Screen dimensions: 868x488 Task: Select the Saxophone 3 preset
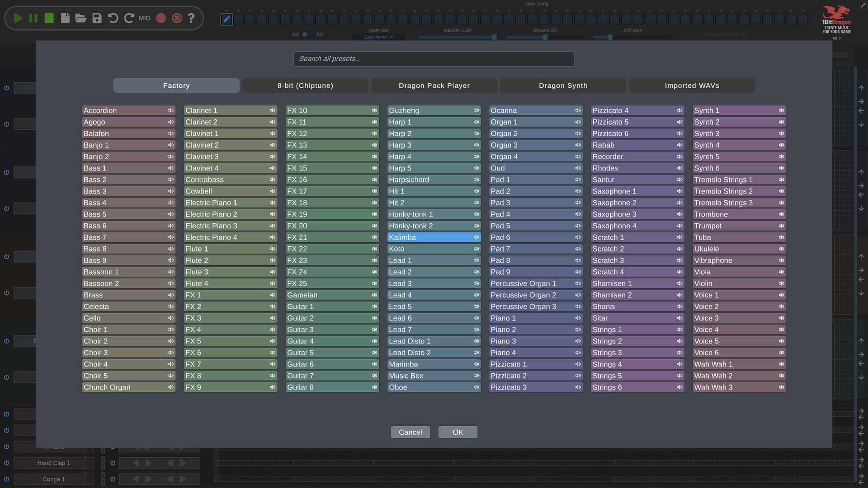click(637, 215)
